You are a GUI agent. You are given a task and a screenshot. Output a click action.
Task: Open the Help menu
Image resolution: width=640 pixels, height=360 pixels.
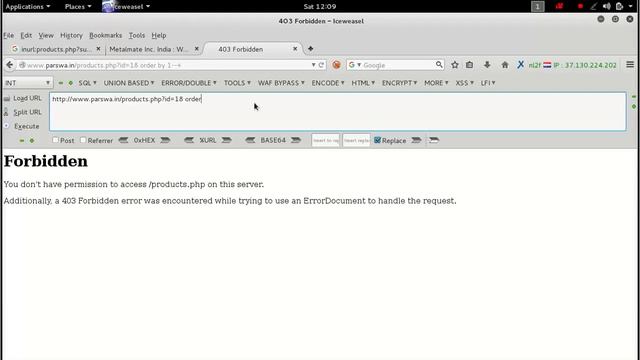159,36
